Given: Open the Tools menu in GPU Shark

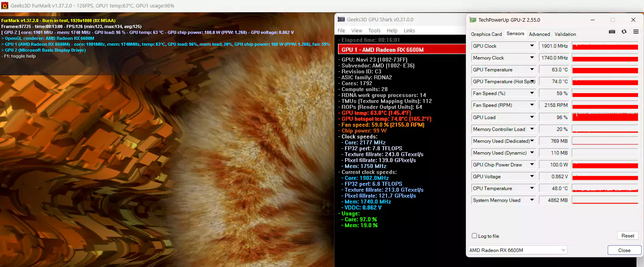Looking at the screenshot, I should 374,31.
